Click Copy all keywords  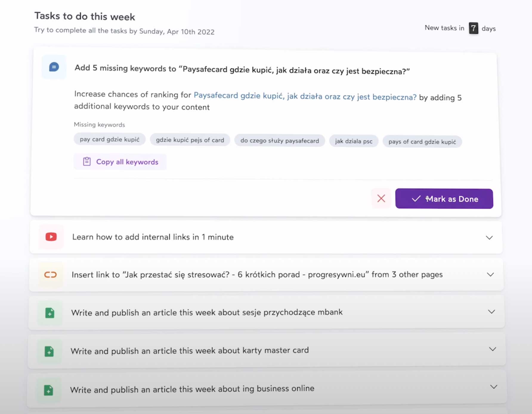click(x=127, y=162)
